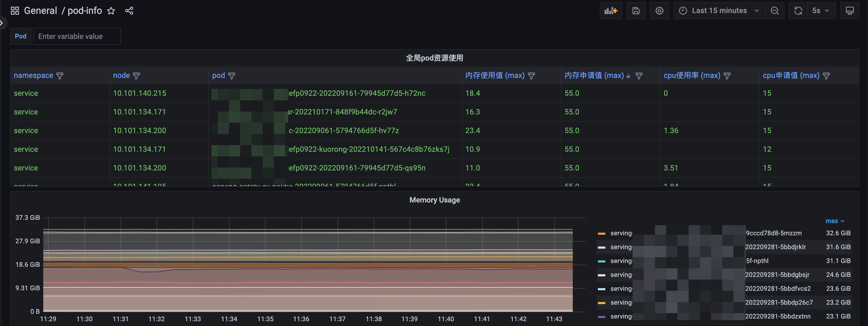Open the dashboards grid icon
This screenshot has height=326, width=868.
tap(15, 11)
